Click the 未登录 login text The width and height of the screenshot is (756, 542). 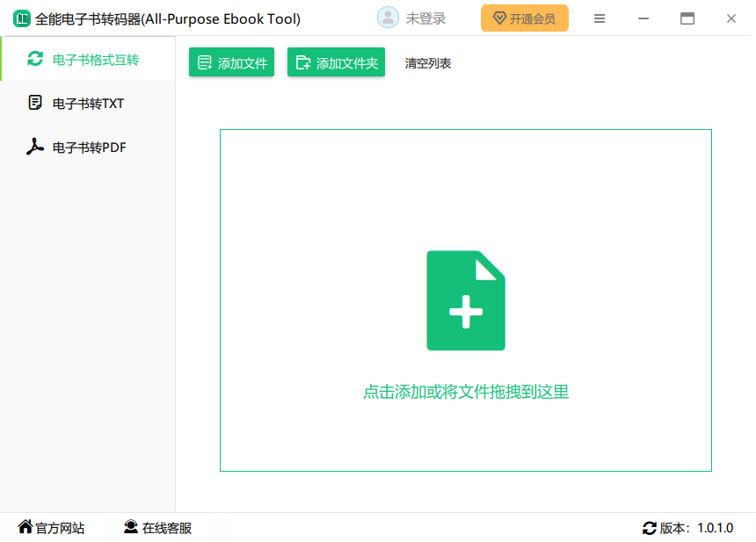point(425,18)
